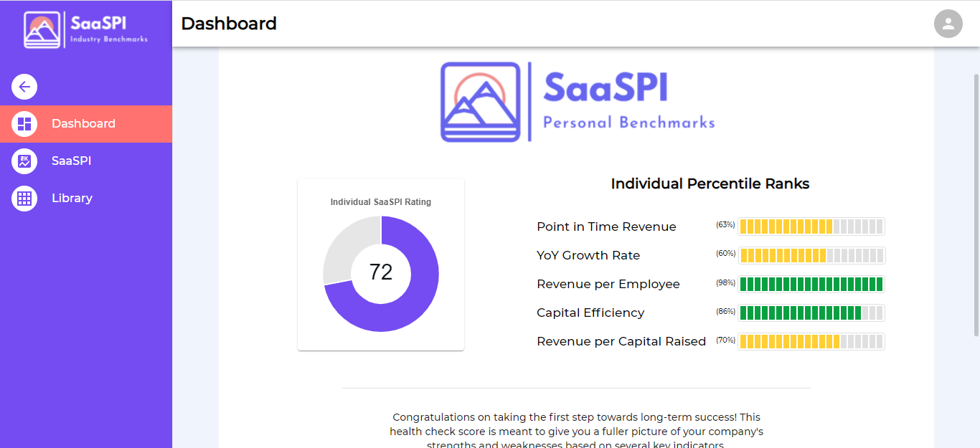Click the Dashboard grid icon in sidebar
The width and height of the screenshot is (980, 448).
coord(24,124)
